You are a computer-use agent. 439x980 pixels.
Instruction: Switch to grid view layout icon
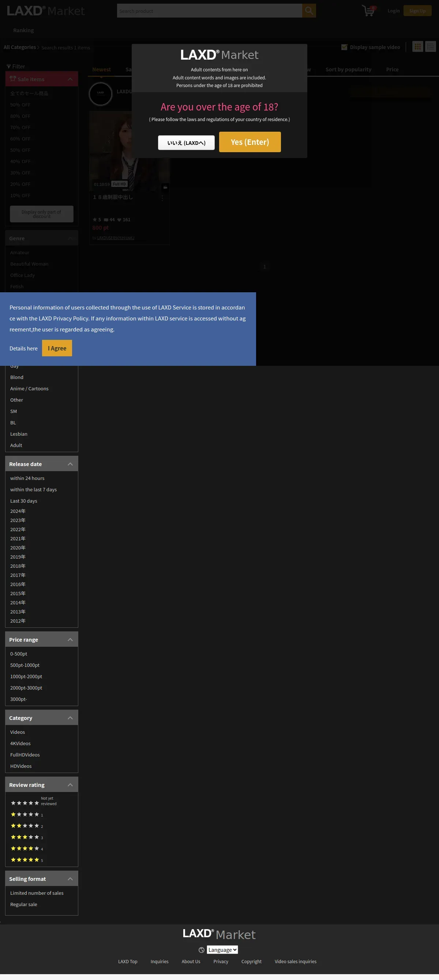click(418, 47)
